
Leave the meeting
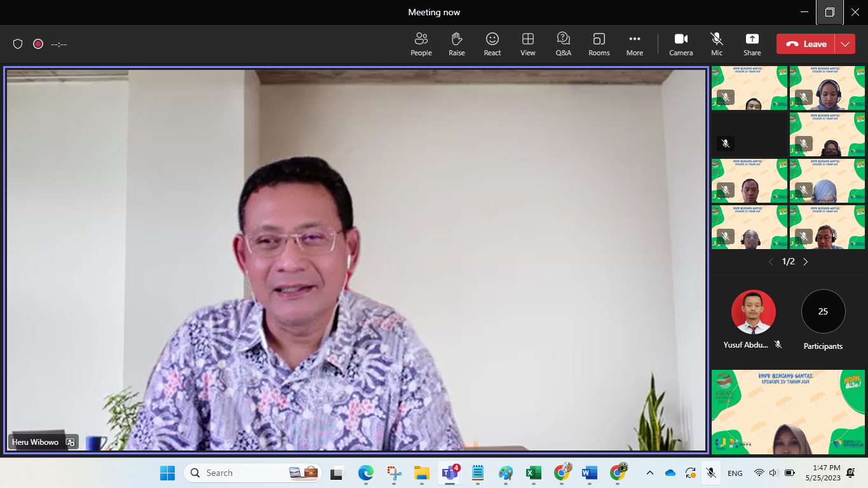(x=806, y=44)
